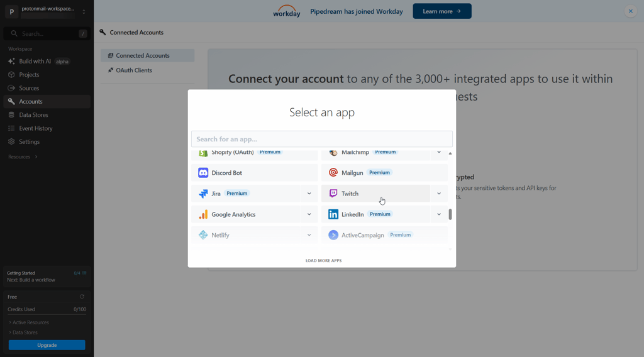Click LOAD MORE APPS
Viewport: 644px width, 357px height.
(x=323, y=261)
